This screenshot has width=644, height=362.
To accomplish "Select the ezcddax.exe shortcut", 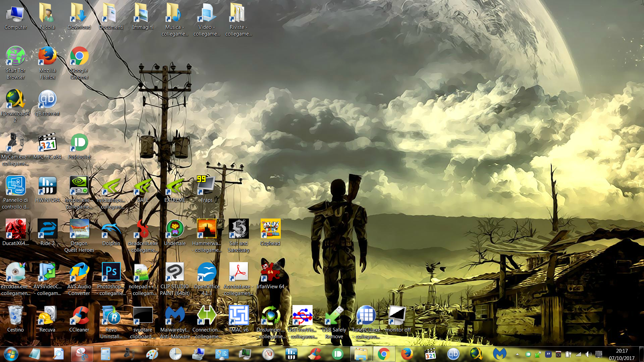I will pyautogui.click(x=15, y=279).
